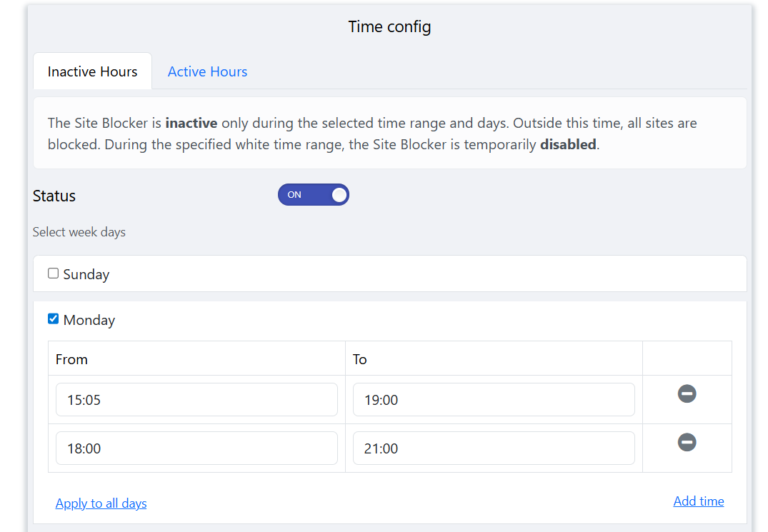Click the Status label text
Viewport: 768px width, 532px height.
(x=54, y=196)
